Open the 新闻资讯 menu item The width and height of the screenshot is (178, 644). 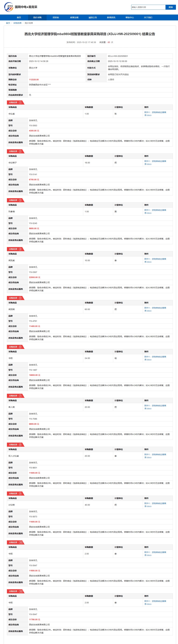point(111,17)
